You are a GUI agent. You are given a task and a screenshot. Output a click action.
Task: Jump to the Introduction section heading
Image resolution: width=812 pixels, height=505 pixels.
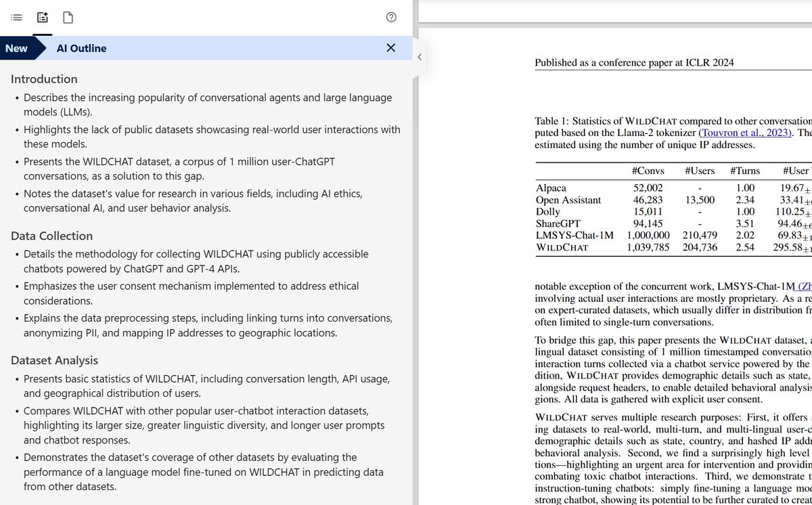(44, 79)
